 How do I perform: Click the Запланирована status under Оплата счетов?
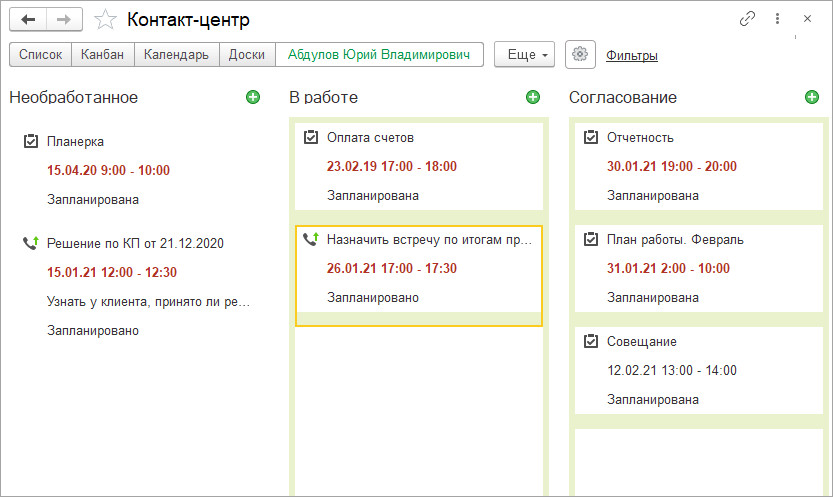[373, 195]
